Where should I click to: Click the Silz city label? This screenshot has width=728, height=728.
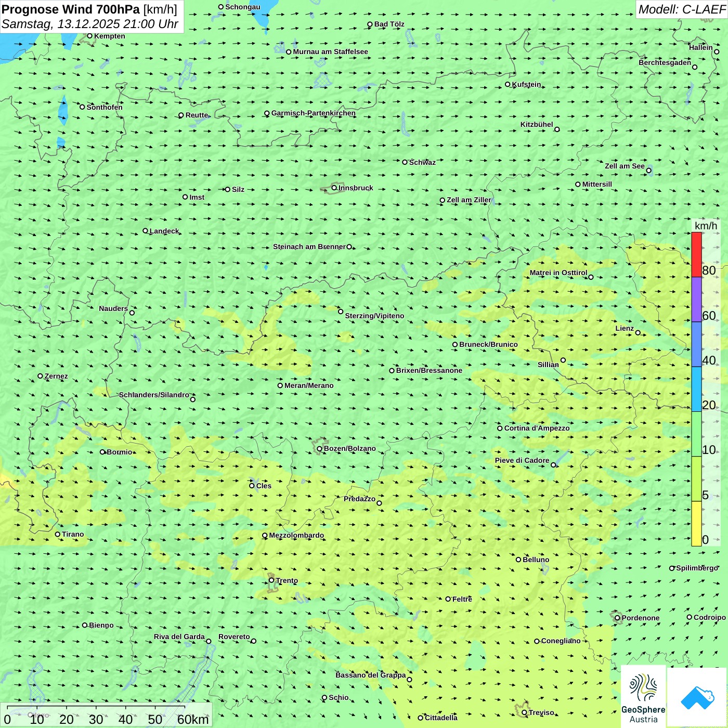point(238,189)
